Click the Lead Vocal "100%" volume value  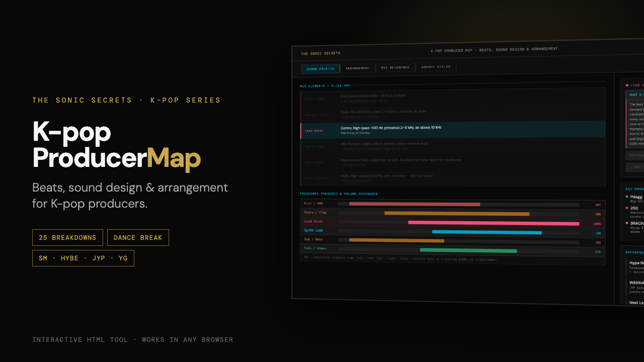pyautogui.click(x=597, y=224)
